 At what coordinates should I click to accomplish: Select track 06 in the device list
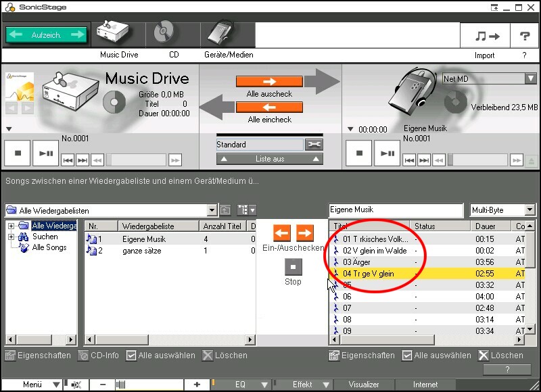(427, 297)
